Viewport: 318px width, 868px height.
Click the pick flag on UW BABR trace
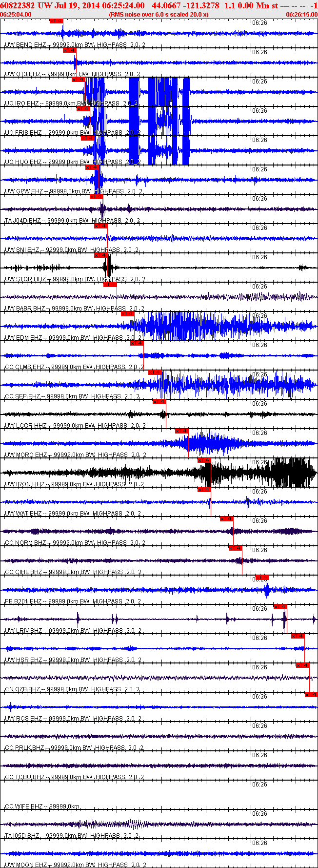(110, 285)
